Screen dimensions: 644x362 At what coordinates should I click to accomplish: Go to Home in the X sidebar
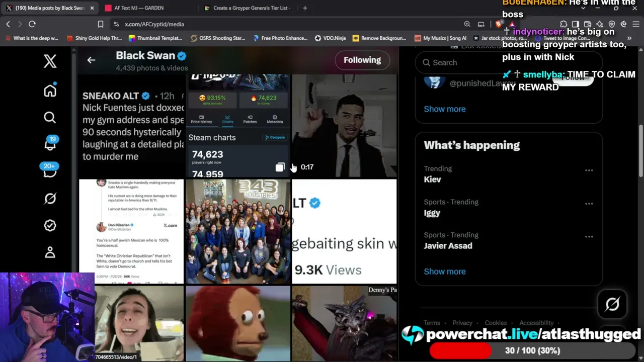click(50, 90)
